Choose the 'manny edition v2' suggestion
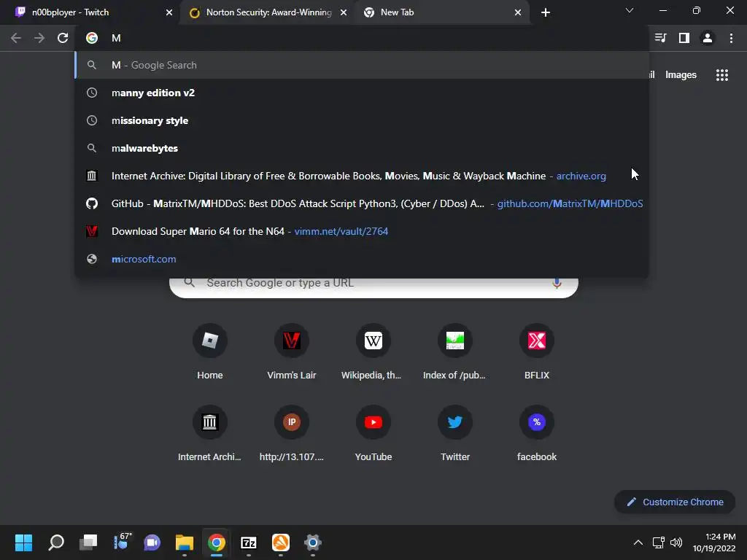The width and height of the screenshot is (747, 560). pyautogui.click(x=362, y=93)
